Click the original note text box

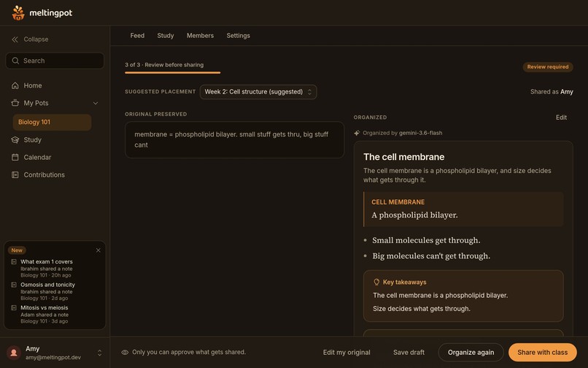tap(234, 139)
